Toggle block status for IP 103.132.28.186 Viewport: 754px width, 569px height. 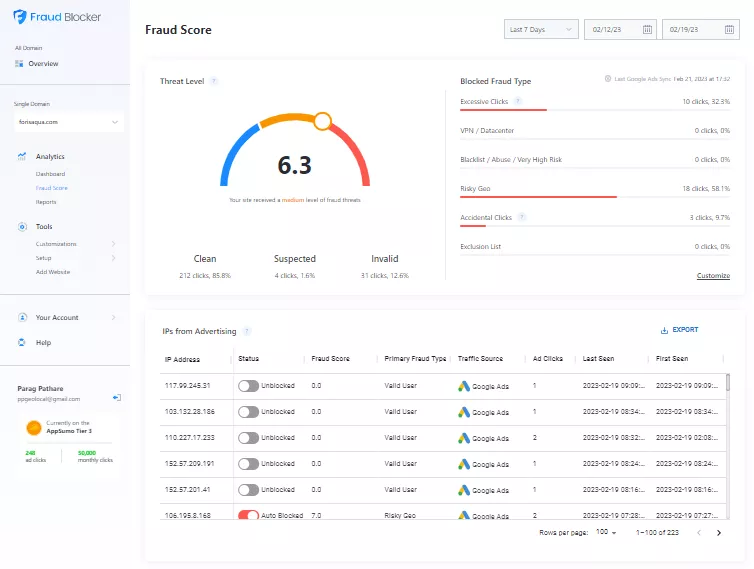click(x=248, y=412)
